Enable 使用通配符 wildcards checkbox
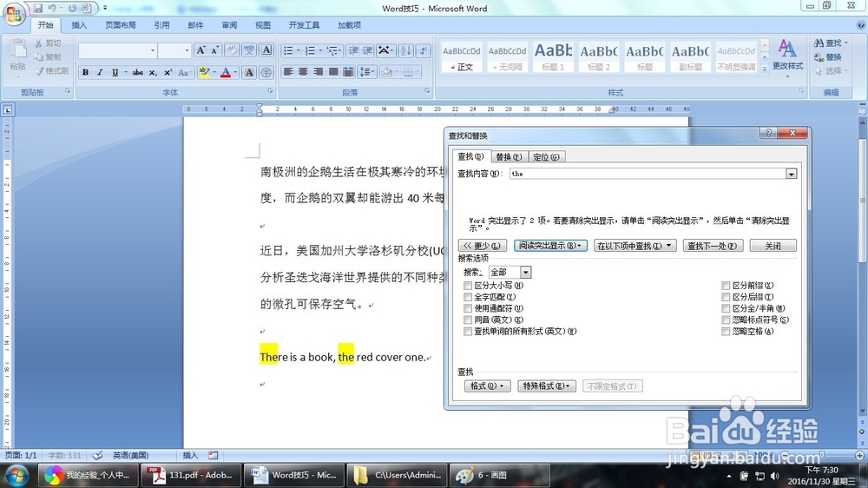This screenshot has width=868, height=488. pyautogui.click(x=468, y=308)
